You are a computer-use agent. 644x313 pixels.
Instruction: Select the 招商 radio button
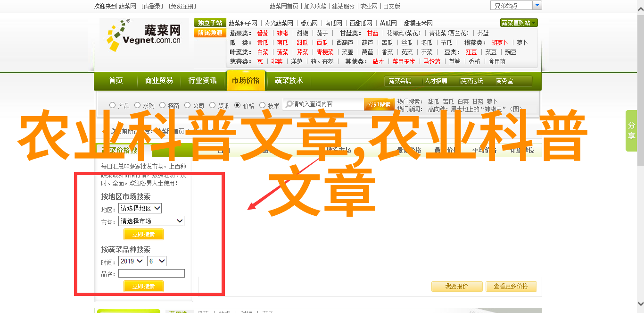162,105
